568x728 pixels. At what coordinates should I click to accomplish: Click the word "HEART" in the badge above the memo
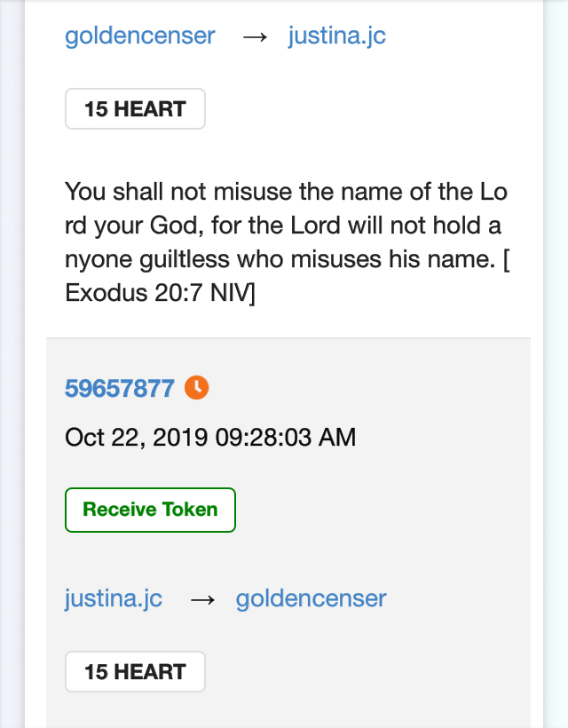(x=151, y=109)
